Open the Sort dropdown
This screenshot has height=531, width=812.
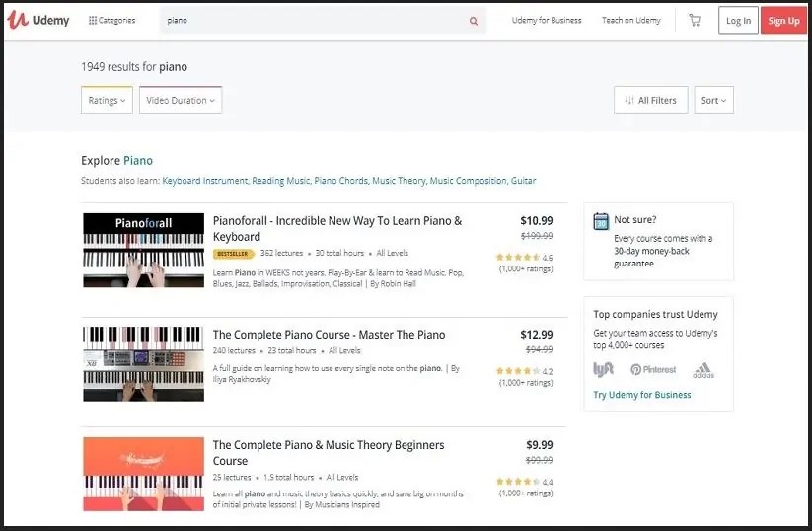713,100
